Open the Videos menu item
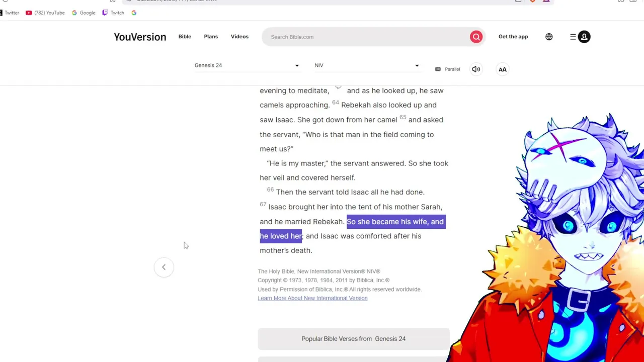The height and width of the screenshot is (362, 644). click(239, 37)
